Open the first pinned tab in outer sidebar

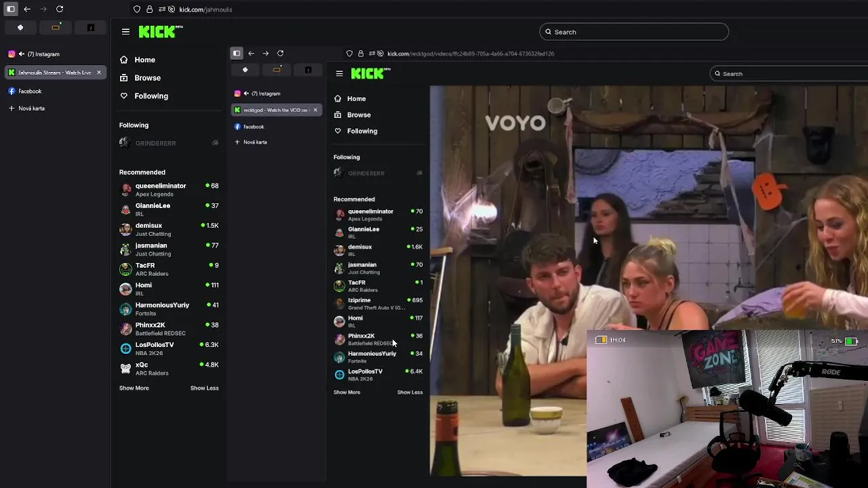click(x=20, y=28)
